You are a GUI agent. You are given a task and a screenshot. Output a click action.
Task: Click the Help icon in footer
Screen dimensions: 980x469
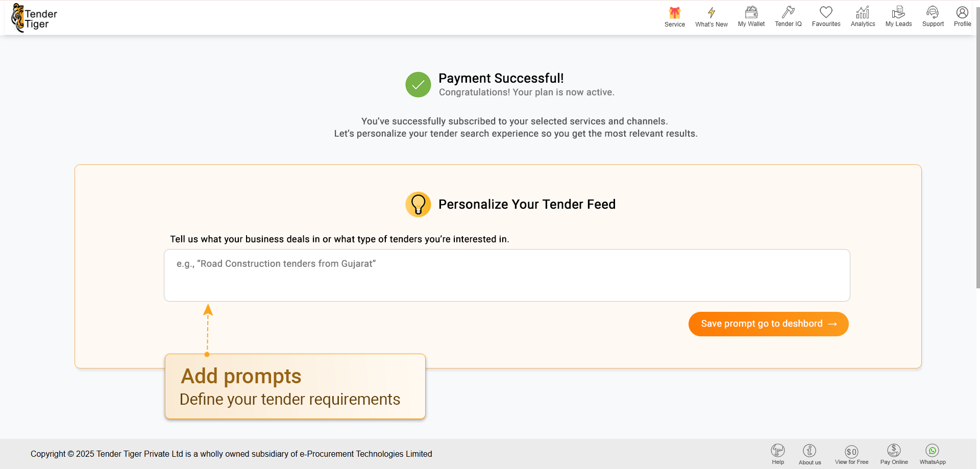(x=778, y=451)
